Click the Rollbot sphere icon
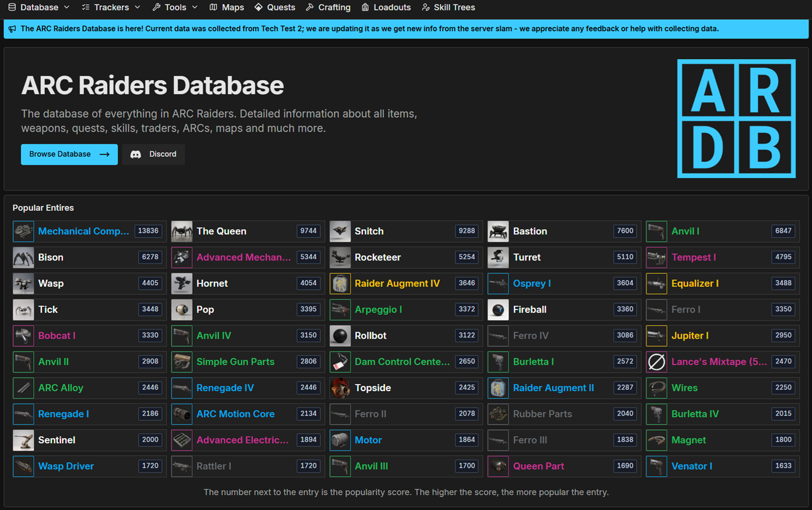812x510 pixels. (340, 336)
